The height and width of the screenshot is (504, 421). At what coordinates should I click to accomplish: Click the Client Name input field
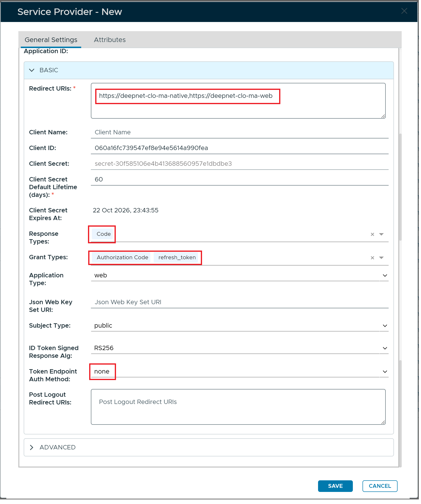[240, 132]
